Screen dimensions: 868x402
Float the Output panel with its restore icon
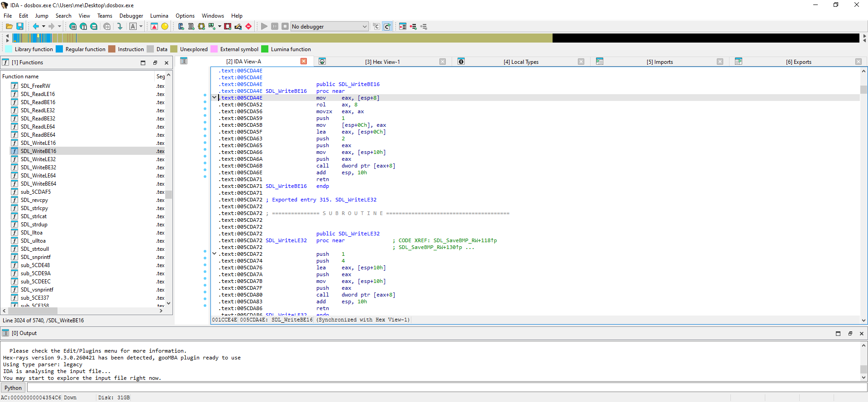pyautogui.click(x=850, y=333)
